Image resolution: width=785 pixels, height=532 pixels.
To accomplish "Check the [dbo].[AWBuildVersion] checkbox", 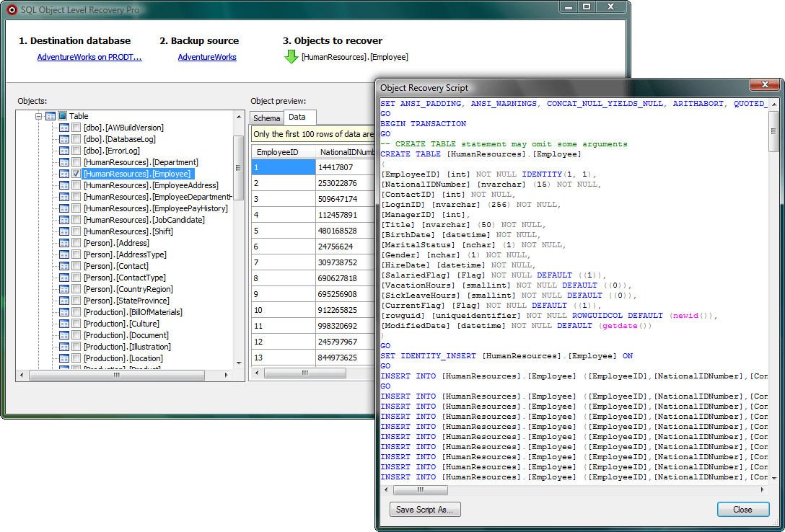I will (76, 128).
